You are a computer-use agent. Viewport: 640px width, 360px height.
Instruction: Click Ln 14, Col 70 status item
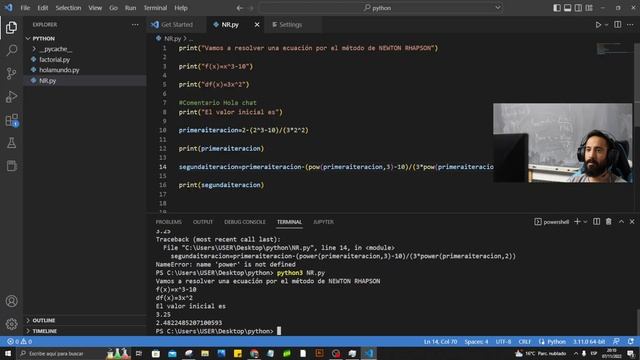(x=440, y=342)
